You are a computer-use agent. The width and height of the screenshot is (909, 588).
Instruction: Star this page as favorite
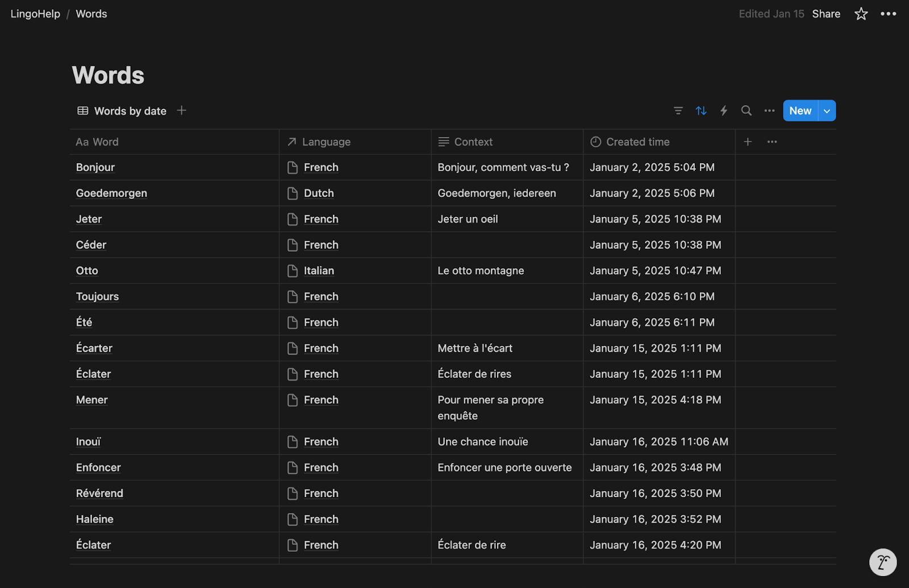click(x=861, y=14)
